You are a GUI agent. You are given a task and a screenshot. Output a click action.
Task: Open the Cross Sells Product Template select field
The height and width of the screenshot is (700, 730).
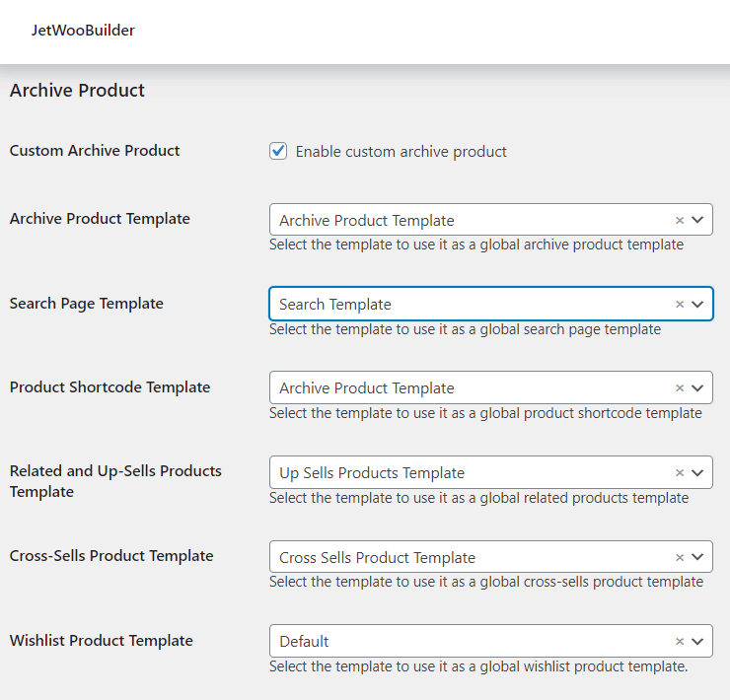(490, 557)
